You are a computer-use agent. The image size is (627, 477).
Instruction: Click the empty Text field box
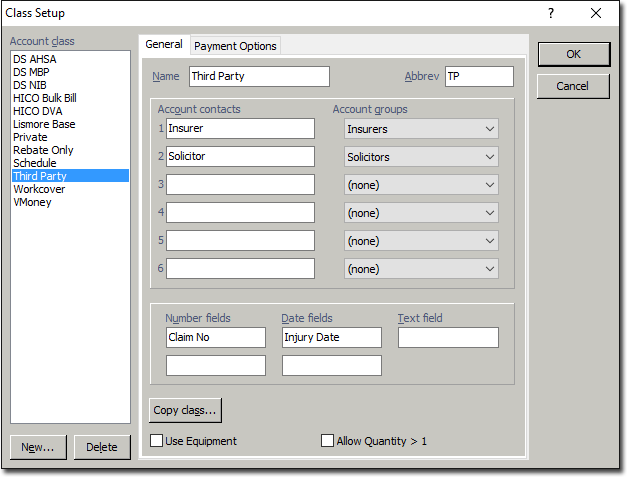click(448, 337)
